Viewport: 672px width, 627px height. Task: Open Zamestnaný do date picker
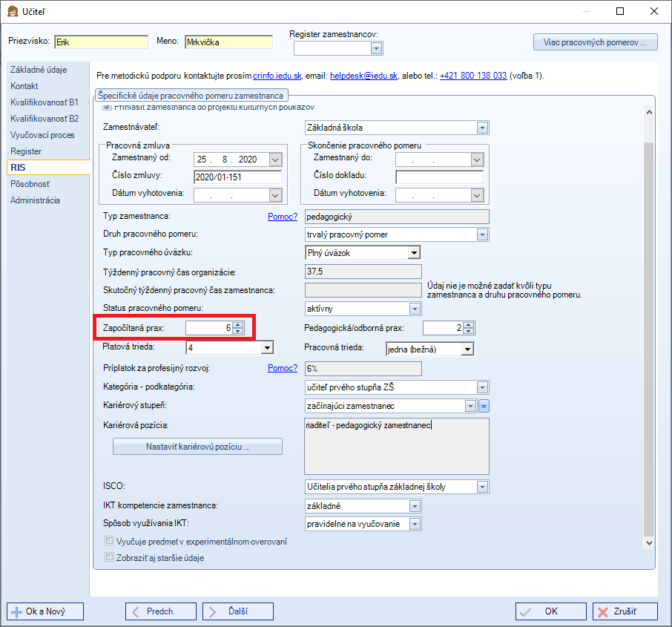tap(477, 160)
